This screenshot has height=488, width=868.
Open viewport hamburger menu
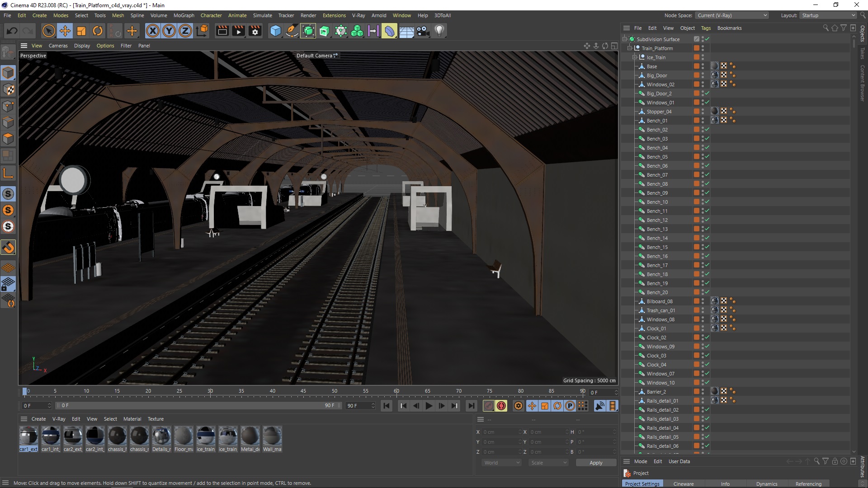pos(24,46)
